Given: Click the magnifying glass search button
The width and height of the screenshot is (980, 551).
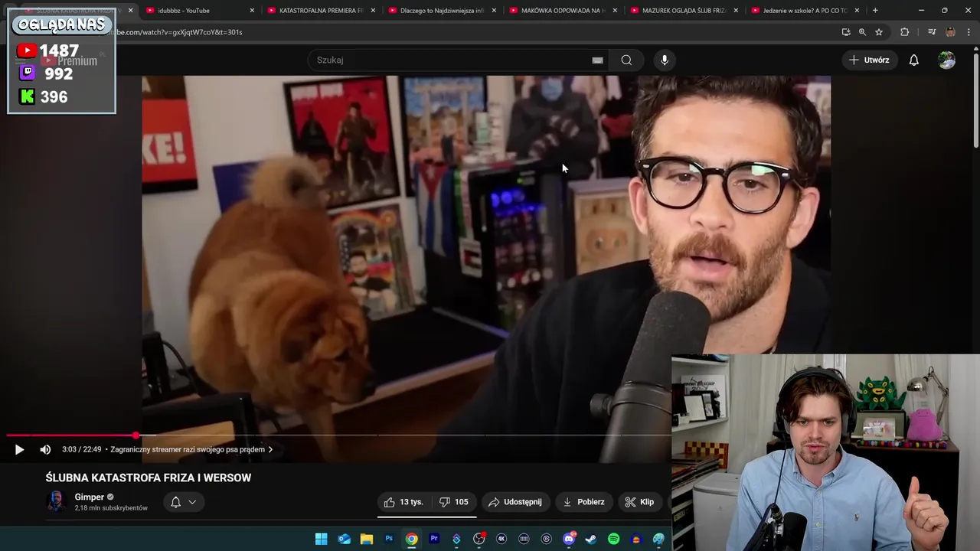Looking at the screenshot, I should coord(626,60).
